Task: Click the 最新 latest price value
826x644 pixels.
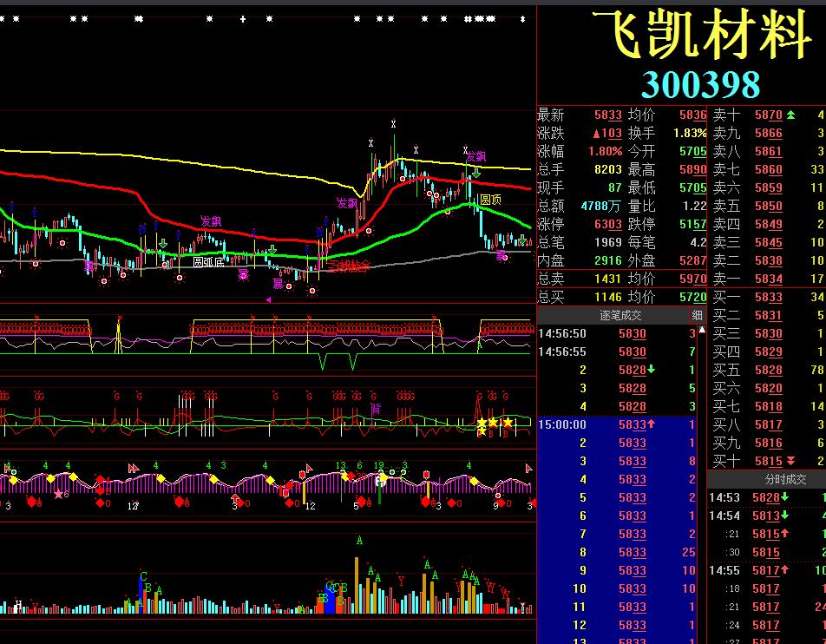Action: tap(608, 115)
